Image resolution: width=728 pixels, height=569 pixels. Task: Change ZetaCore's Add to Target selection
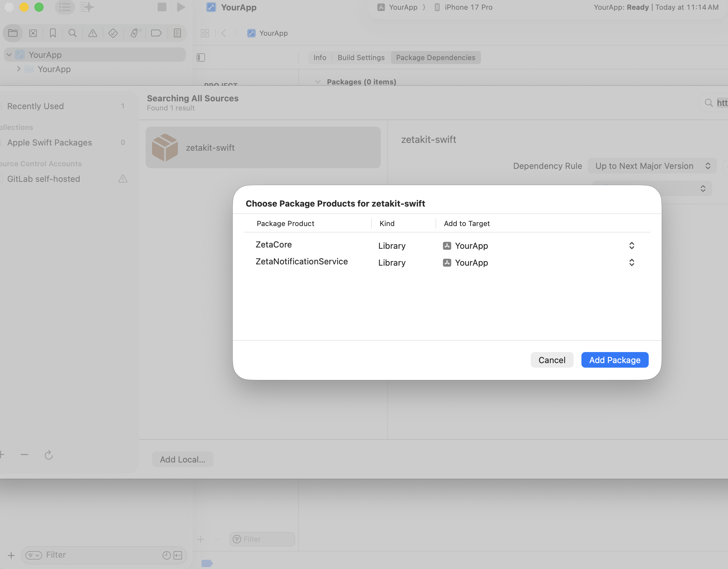(x=631, y=246)
